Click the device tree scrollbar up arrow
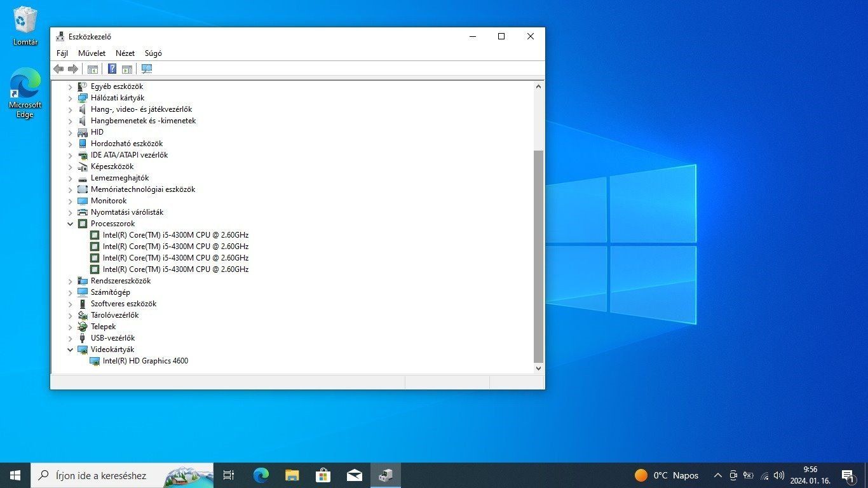Screen dimensions: 868x488 (x=538, y=86)
